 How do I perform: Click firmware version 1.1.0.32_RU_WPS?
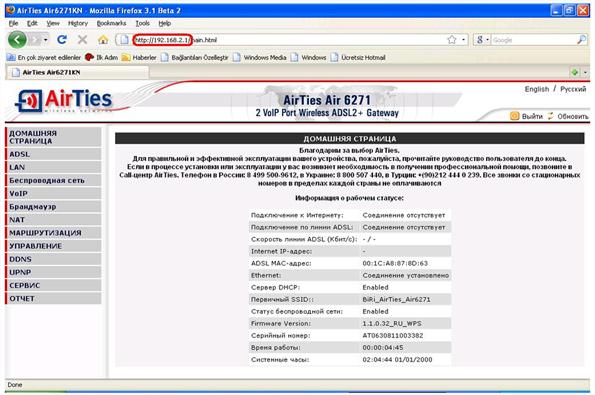[392, 323]
